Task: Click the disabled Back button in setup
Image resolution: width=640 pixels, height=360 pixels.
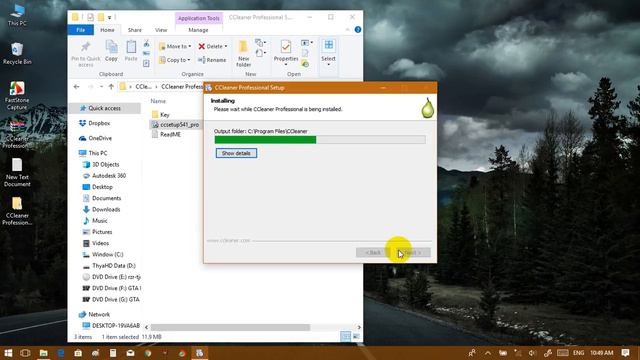Action: pyautogui.click(x=373, y=253)
